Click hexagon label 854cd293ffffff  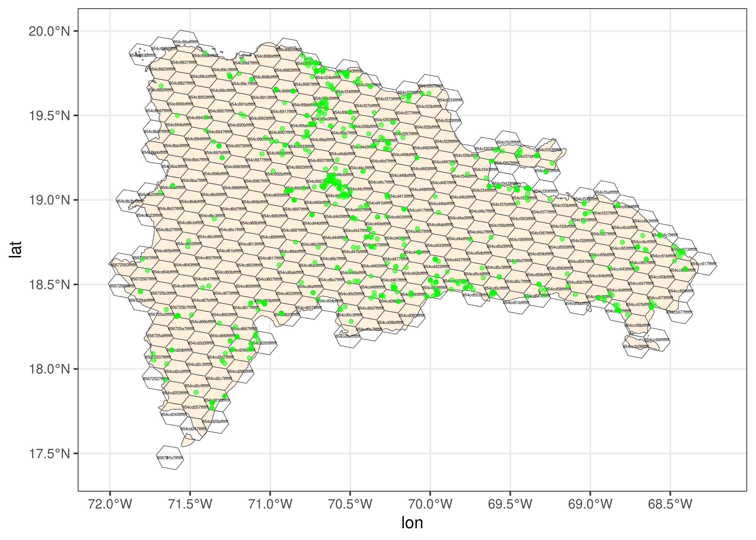click(265, 343)
